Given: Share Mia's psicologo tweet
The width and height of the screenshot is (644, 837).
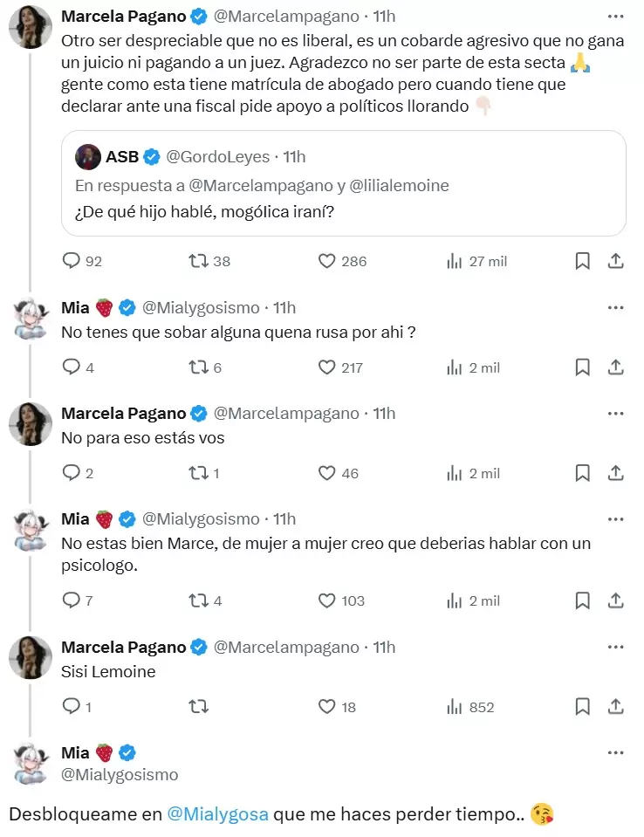Looking at the screenshot, I should [x=615, y=600].
